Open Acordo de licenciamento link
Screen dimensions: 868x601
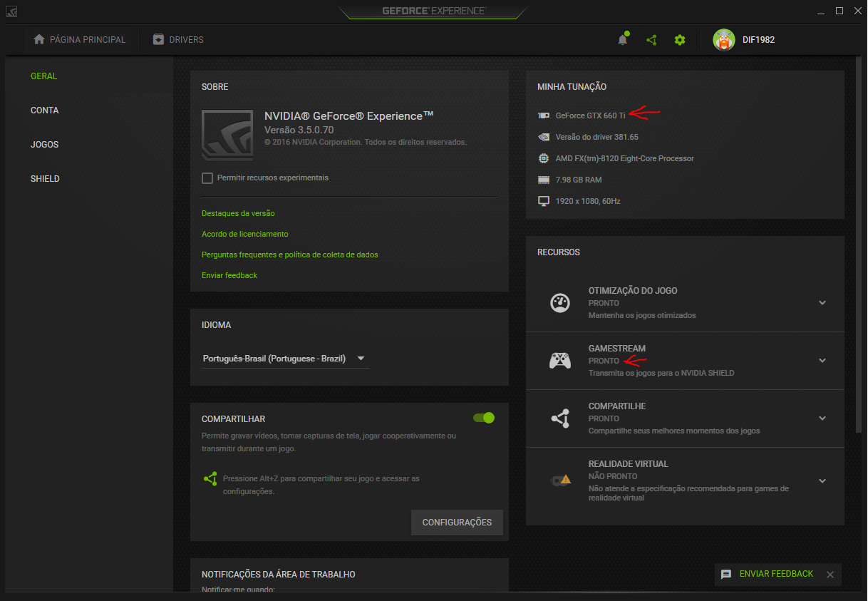[245, 234]
